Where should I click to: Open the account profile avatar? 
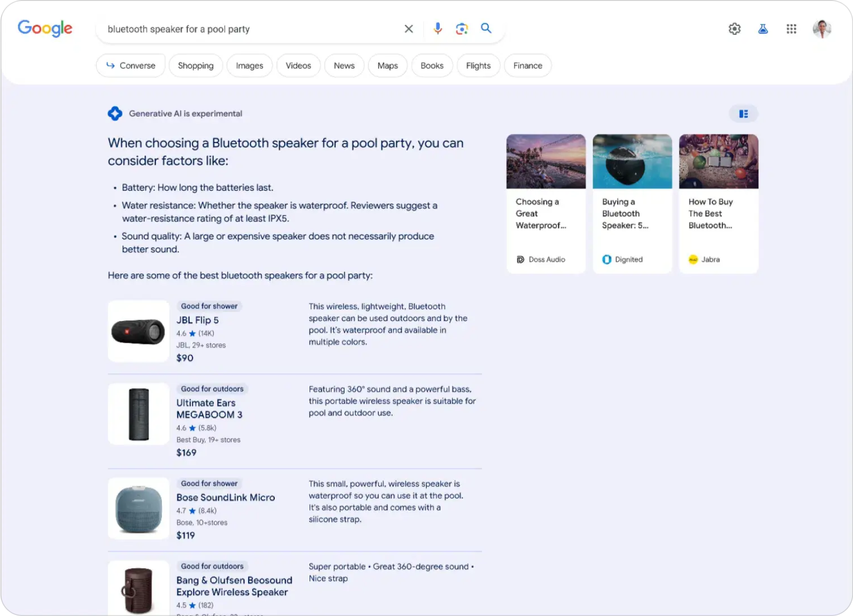[x=822, y=29]
